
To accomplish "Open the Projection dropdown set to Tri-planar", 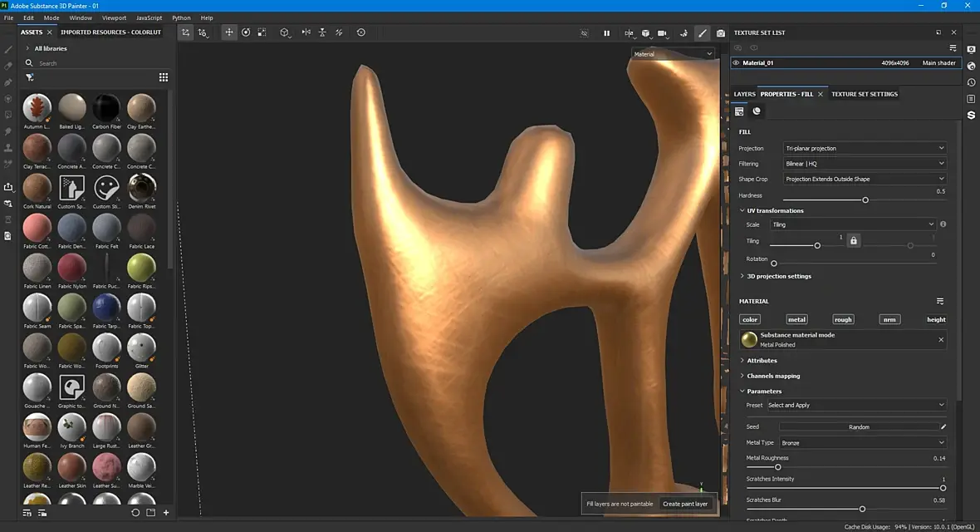I will click(x=865, y=148).
